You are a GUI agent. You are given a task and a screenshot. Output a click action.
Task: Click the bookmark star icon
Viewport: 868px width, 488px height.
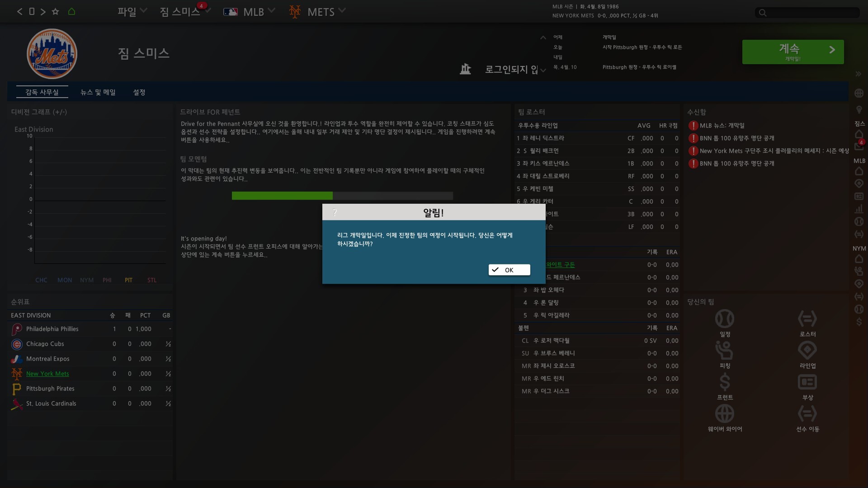point(55,12)
